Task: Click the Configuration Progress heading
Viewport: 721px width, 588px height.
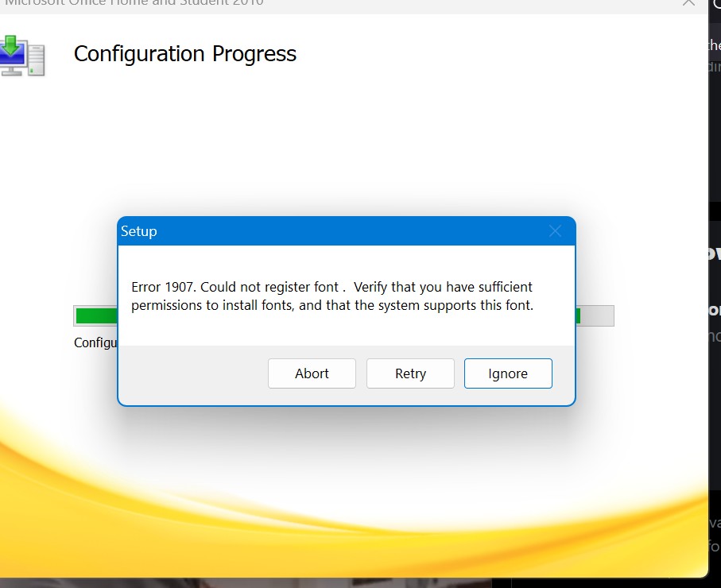Action: pyautogui.click(x=185, y=54)
